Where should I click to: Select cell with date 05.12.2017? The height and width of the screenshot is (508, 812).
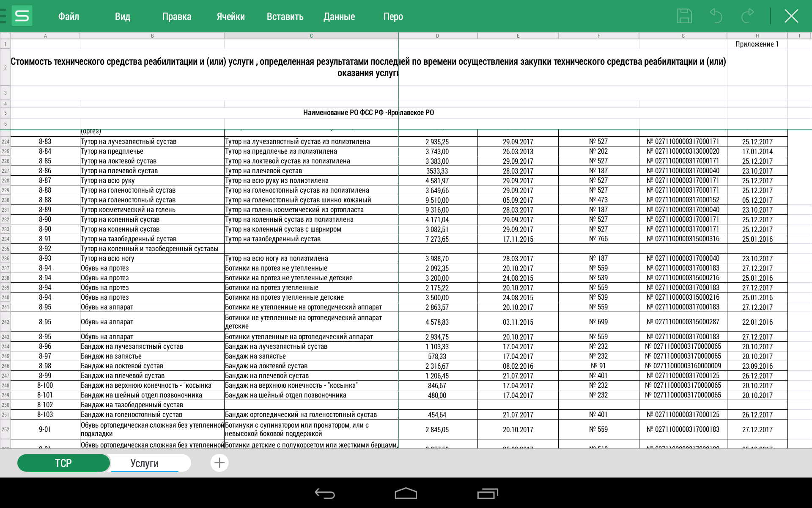pyautogui.click(x=757, y=200)
